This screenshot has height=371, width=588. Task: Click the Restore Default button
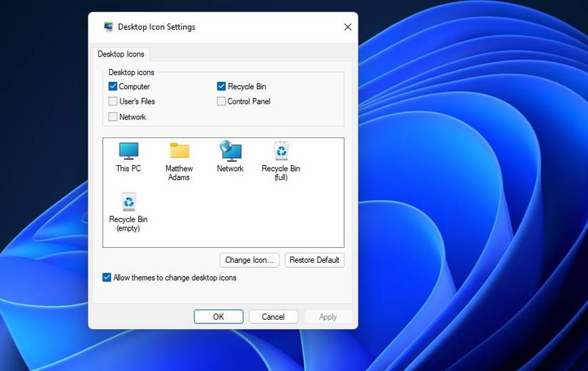tap(314, 260)
